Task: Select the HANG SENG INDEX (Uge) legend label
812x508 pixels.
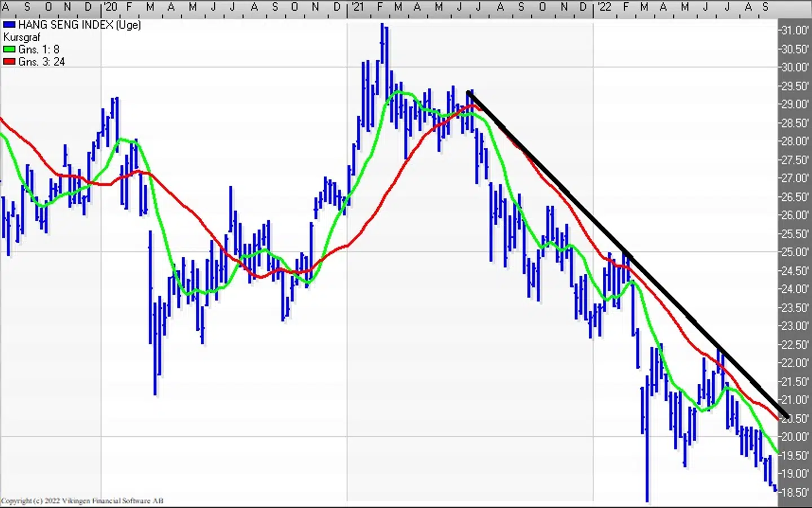Action: point(79,25)
